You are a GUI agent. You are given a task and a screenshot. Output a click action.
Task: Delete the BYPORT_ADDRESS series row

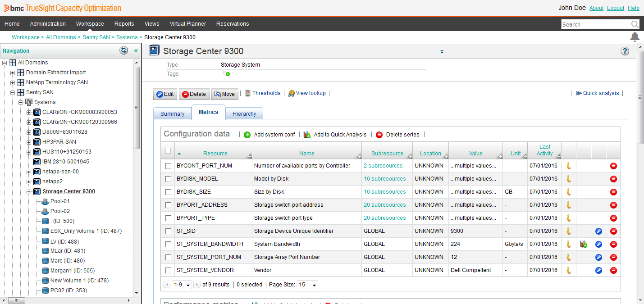click(x=613, y=205)
